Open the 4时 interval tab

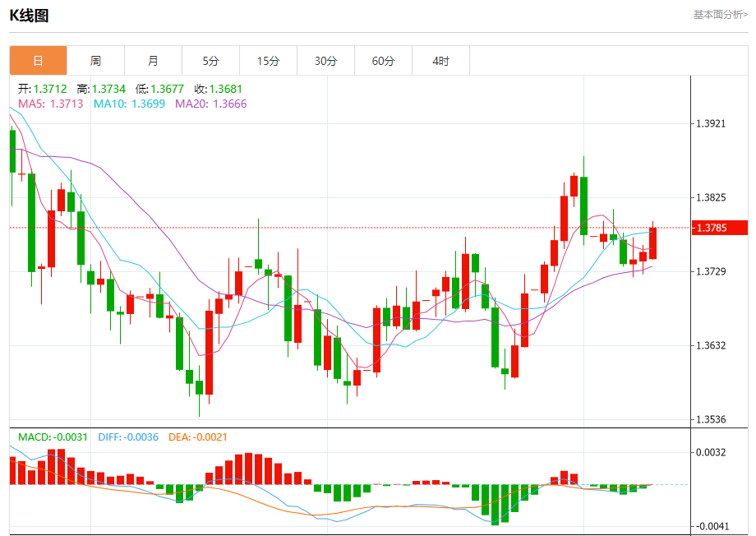point(440,61)
